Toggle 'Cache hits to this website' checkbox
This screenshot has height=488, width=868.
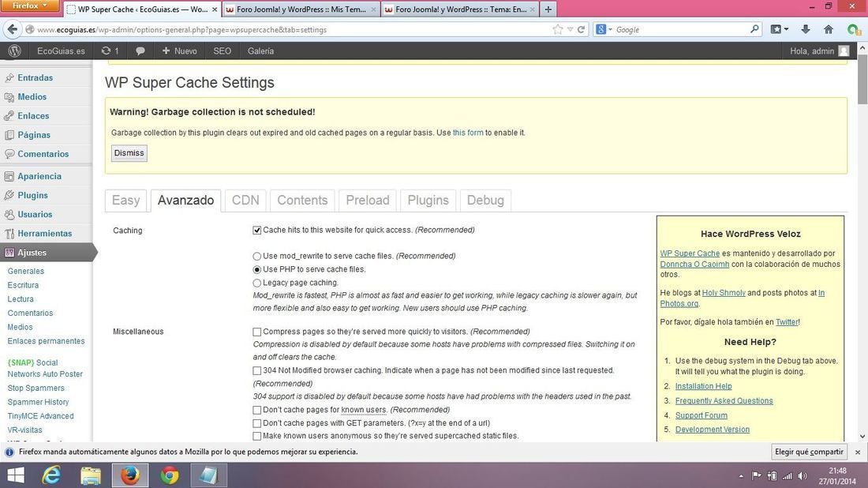257,231
